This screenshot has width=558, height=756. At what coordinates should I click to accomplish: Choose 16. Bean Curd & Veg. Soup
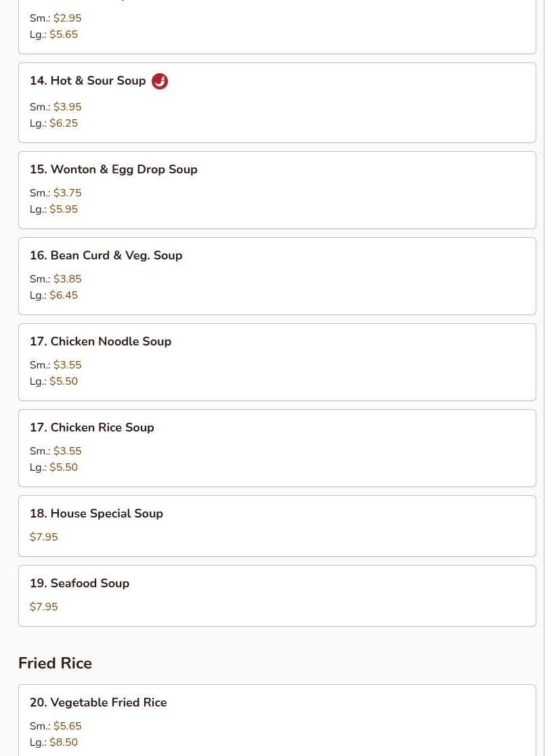coord(277,276)
